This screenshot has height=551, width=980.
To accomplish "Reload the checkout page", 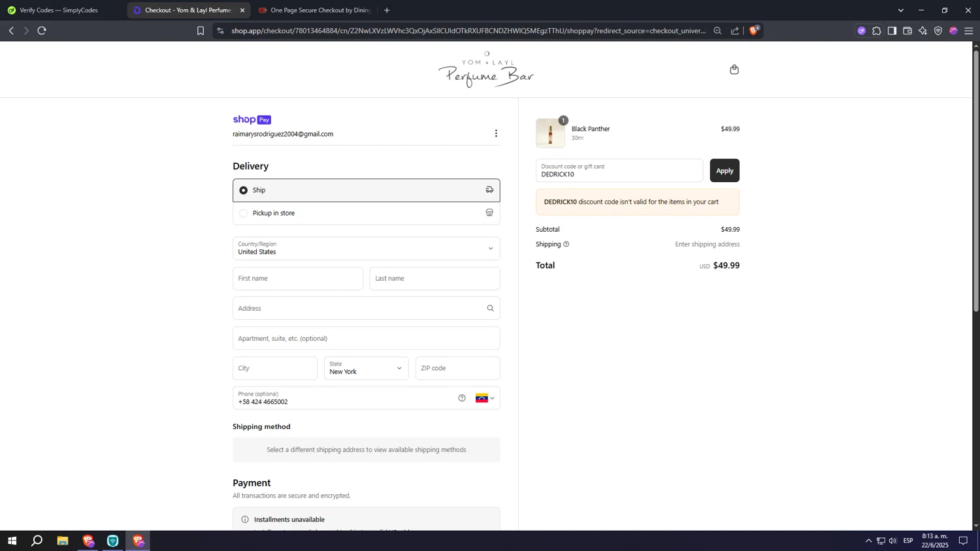I will pyautogui.click(x=42, y=31).
